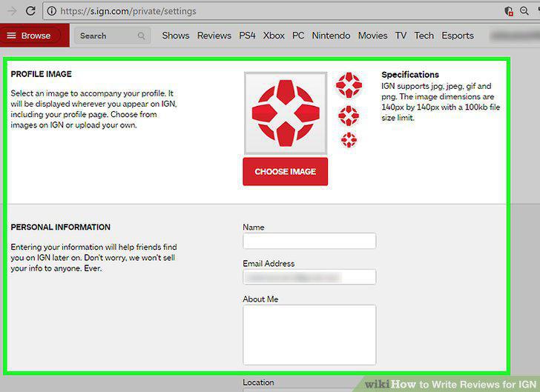This screenshot has width=540, height=392.
Task: Click into the About Me text area
Action: [x=309, y=334]
